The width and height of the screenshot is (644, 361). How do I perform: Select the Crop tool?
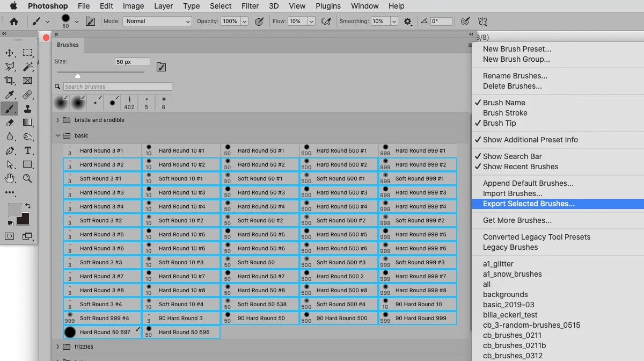point(10,81)
